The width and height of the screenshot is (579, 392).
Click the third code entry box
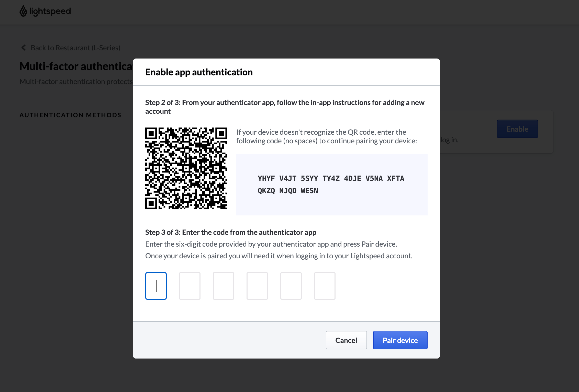[224, 286]
